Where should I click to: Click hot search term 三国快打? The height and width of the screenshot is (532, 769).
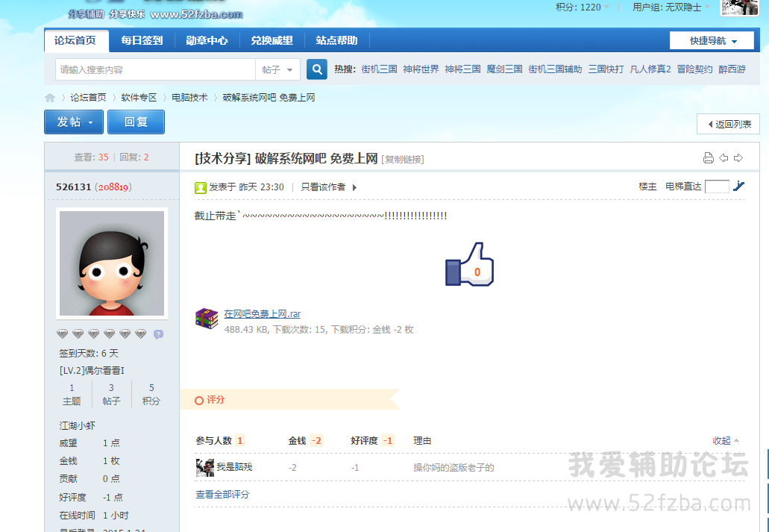click(606, 69)
